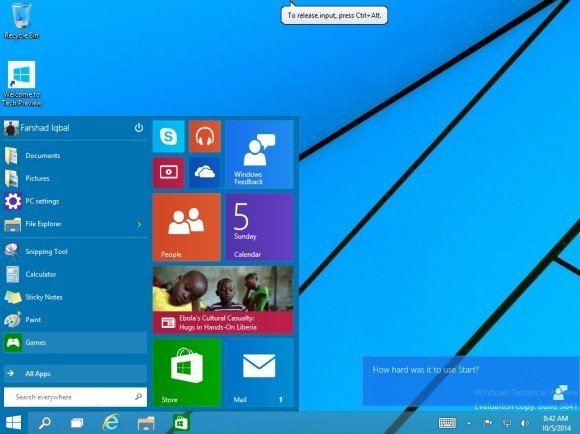The width and height of the screenshot is (580, 434).
Task: Show hidden tray icons arrow
Action: (x=468, y=423)
